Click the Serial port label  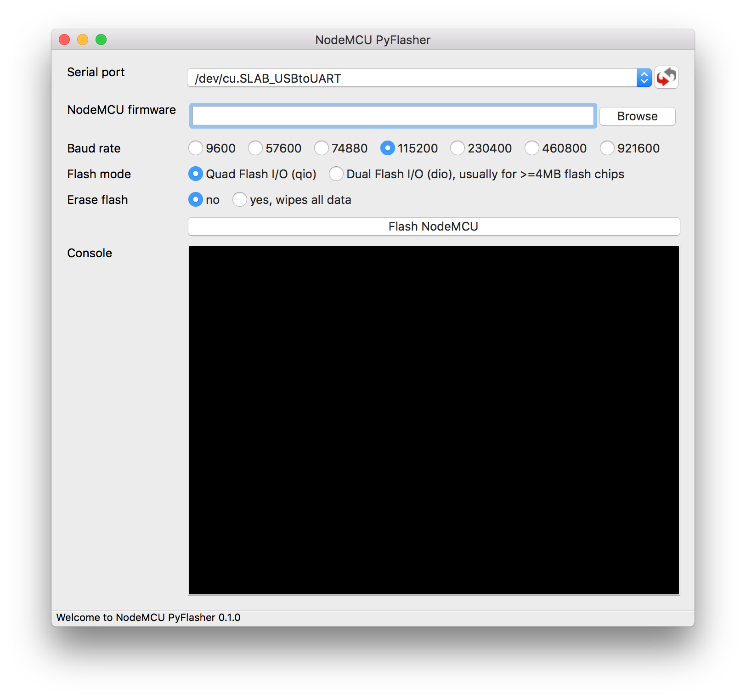[96, 72]
